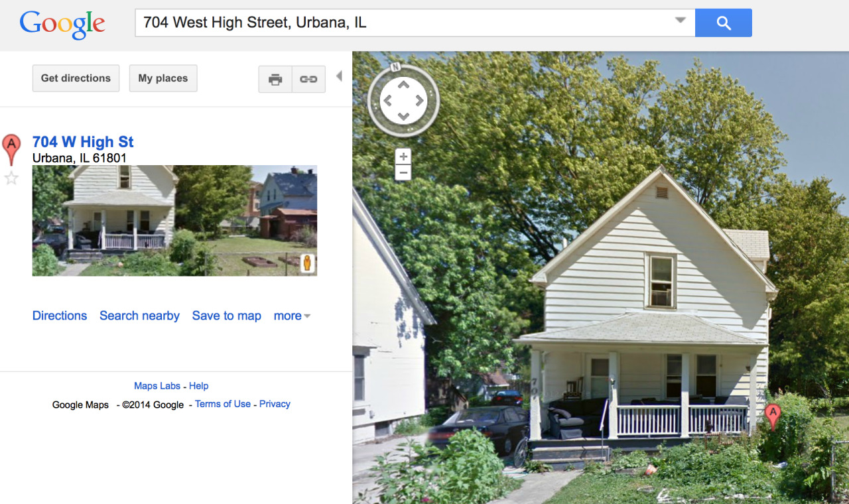849x504 pixels.
Task: Open the print icon button
Action: (275, 79)
